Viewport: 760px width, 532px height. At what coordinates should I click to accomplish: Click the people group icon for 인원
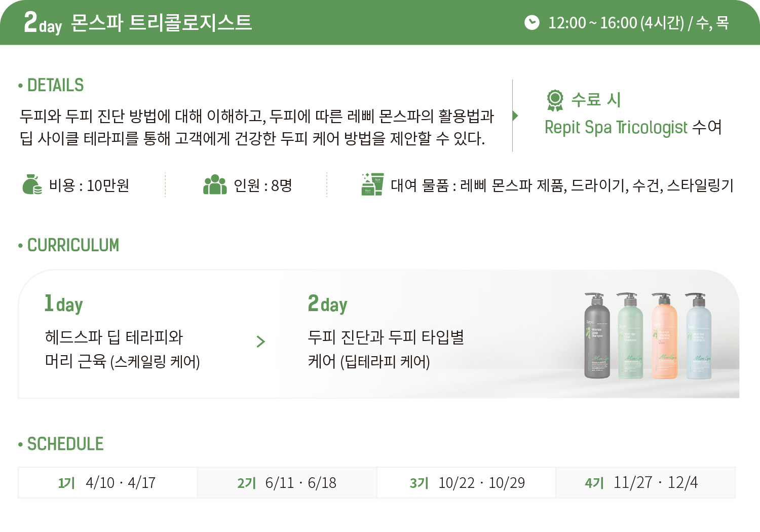pos(215,185)
